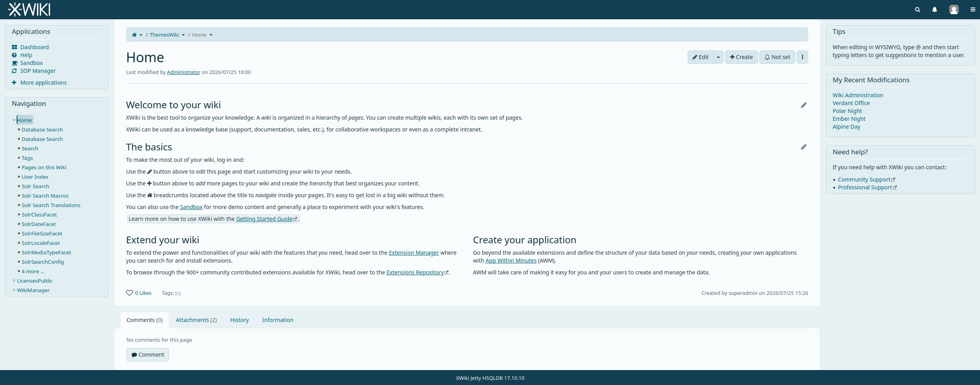Open the more actions vertical dots button
The height and width of the screenshot is (385, 980).
point(802,57)
